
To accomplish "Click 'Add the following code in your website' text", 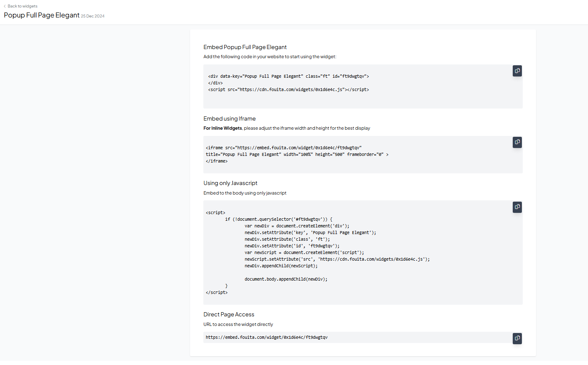I will tap(270, 57).
